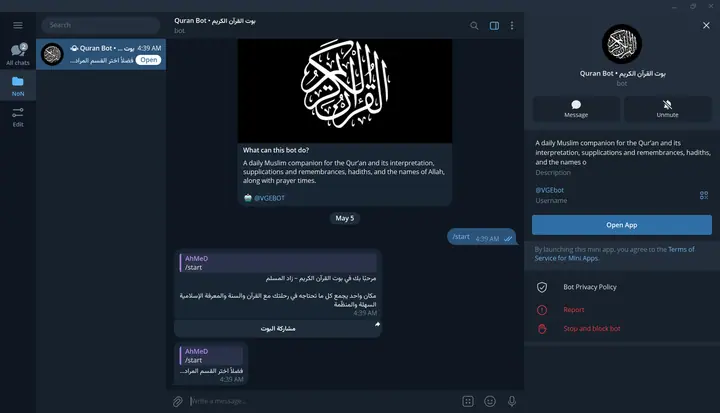This screenshot has height=413, width=720.
Task: Click the Open App button
Action: click(622, 225)
